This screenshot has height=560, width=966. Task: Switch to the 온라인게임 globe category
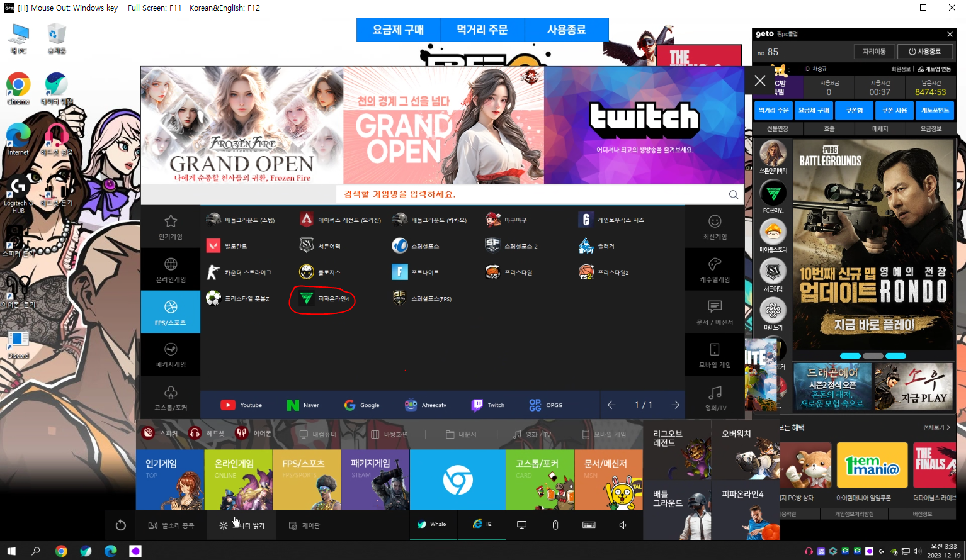pos(171,269)
